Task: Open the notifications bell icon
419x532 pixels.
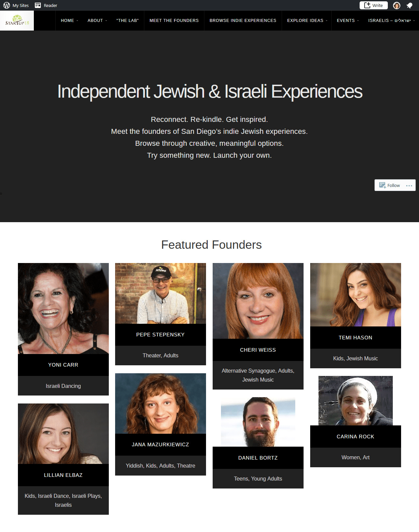Action: (409, 5)
